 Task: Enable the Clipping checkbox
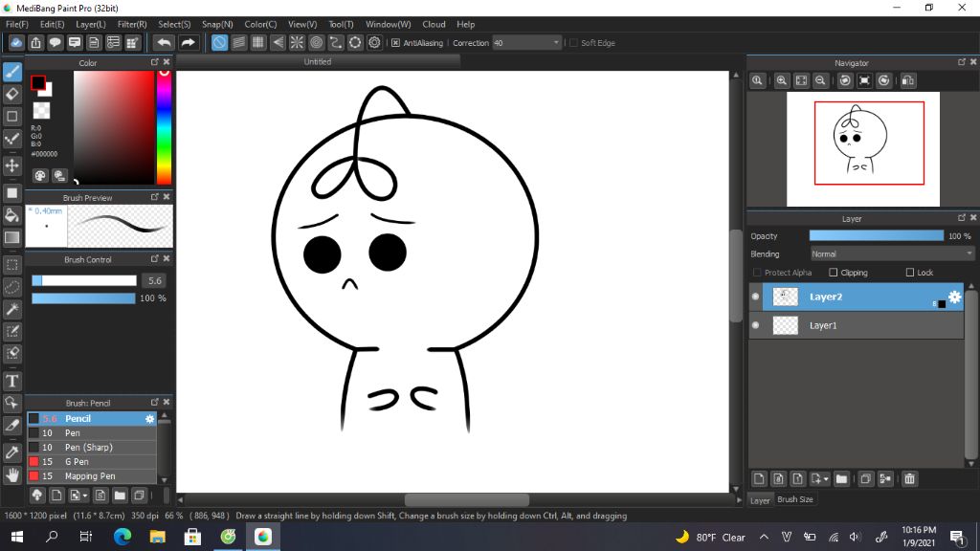coord(834,273)
